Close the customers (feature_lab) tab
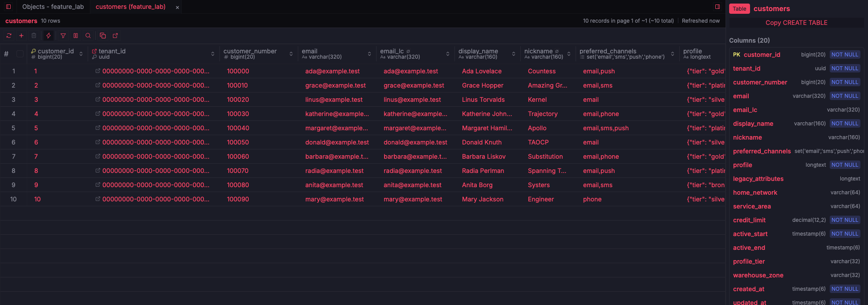The width and height of the screenshot is (868, 305). [x=177, y=7]
